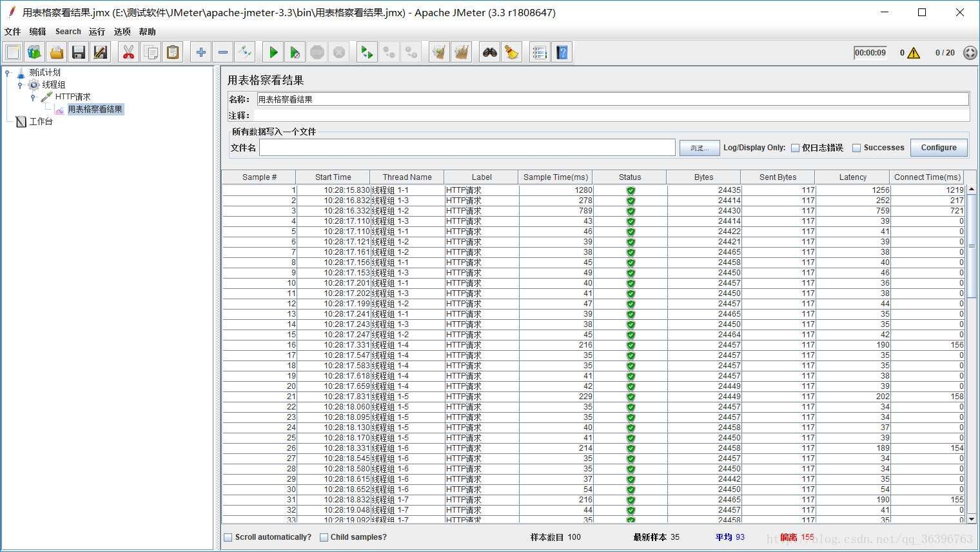Image resolution: width=980 pixels, height=552 pixels.
Task: Paste element using clipboard icon
Action: 173,52
